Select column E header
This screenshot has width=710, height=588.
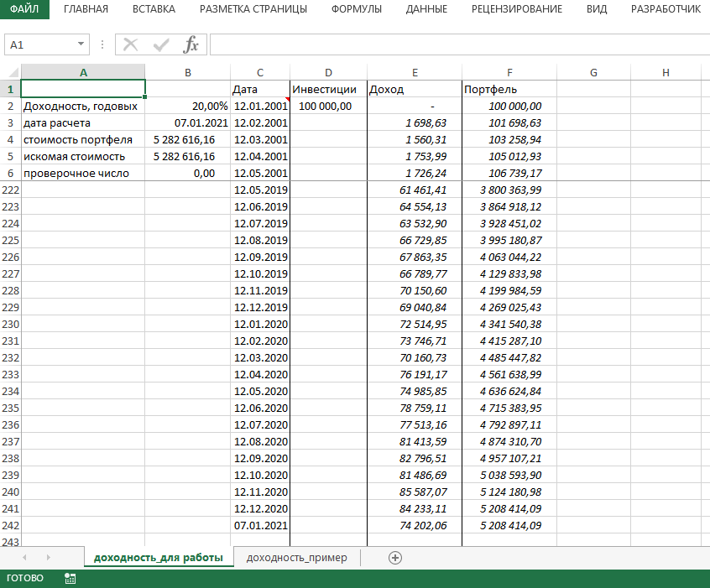tap(415, 72)
